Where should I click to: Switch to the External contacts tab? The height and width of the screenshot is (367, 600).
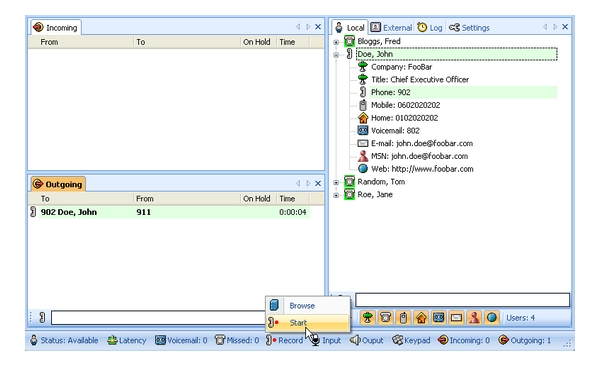391,28
